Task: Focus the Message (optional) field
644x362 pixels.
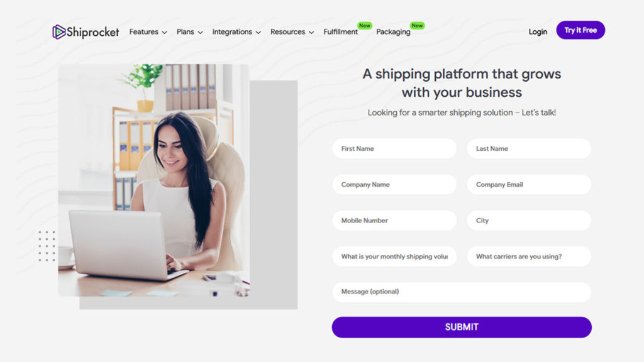Action: click(462, 292)
